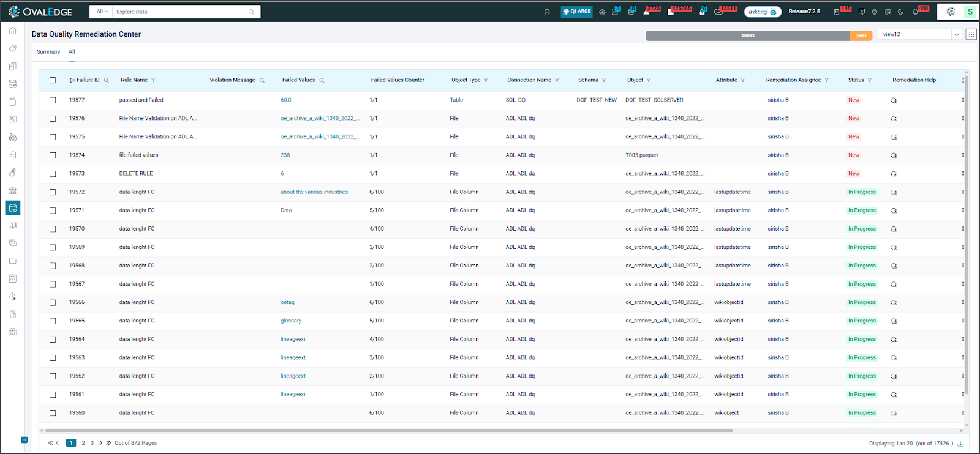Screen dimensions: 980x454
Task: Switch to the Summary tab
Action: 48,52
